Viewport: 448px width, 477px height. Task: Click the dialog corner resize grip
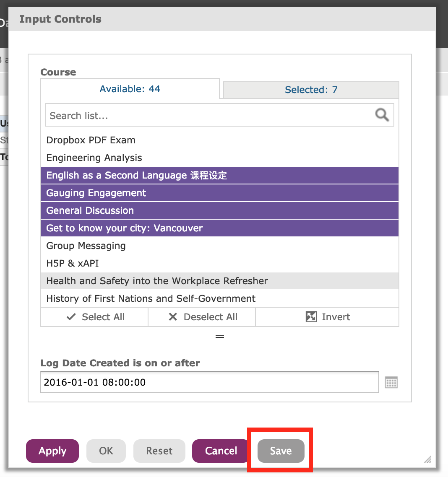click(428, 459)
